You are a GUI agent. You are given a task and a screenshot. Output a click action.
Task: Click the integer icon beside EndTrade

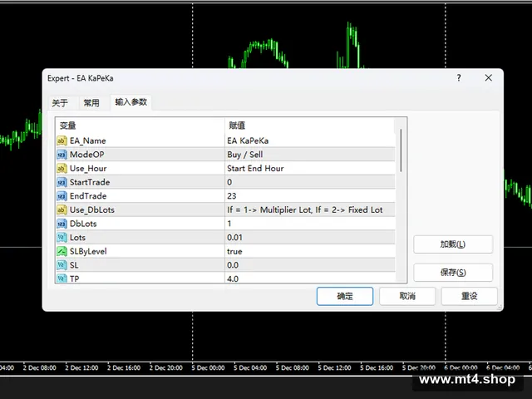point(62,196)
